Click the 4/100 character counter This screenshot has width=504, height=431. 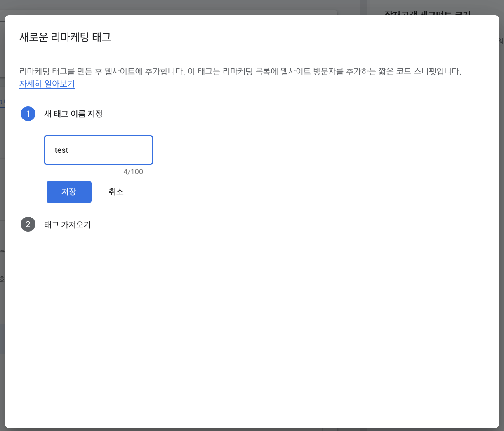[x=134, y=172]
